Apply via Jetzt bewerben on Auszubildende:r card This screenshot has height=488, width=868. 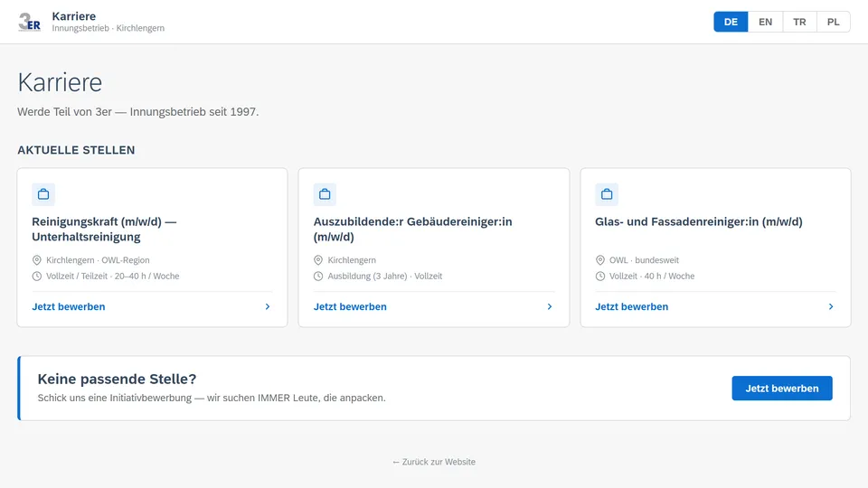point(351,306)
